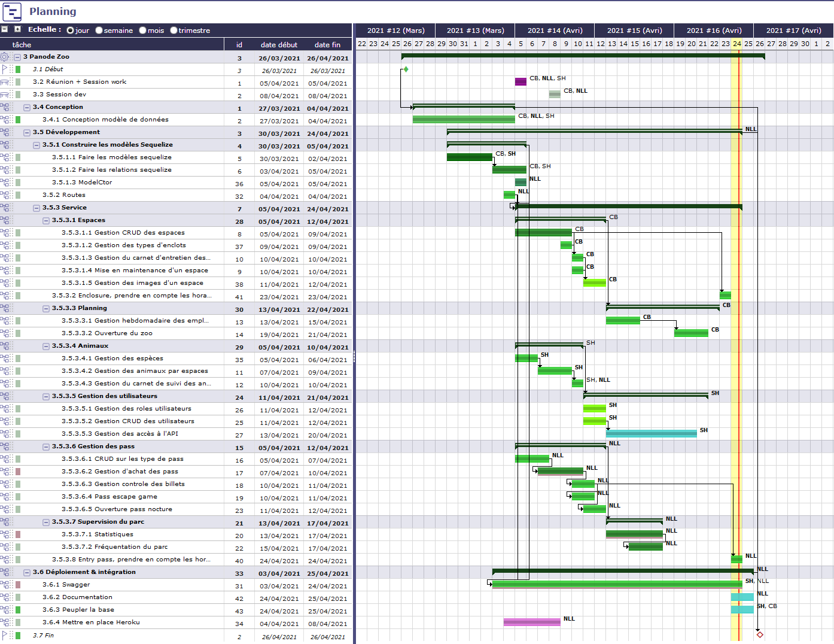Click the activity icon on the 3.6.4 Mettre en place Heroku row

5,622
